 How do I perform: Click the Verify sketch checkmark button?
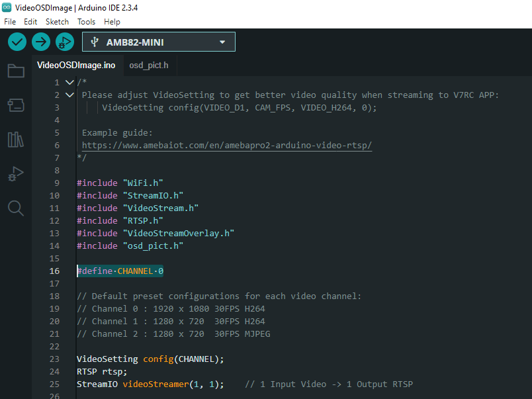click(17, 42)
